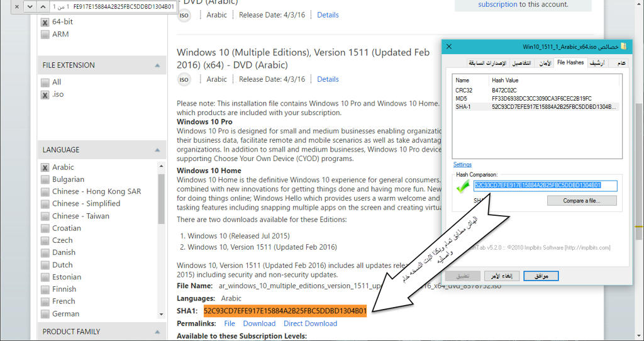
Task: Check the French language box
Action: coord(45,301)
